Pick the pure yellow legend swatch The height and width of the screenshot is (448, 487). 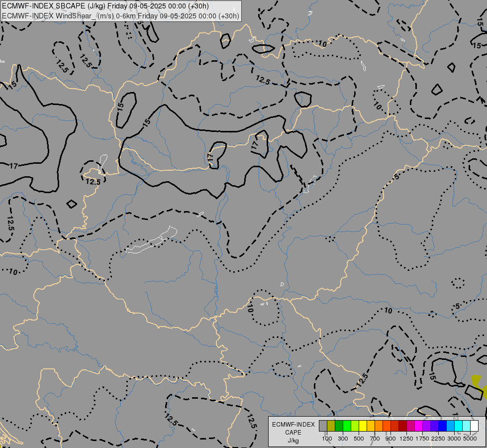363,426
